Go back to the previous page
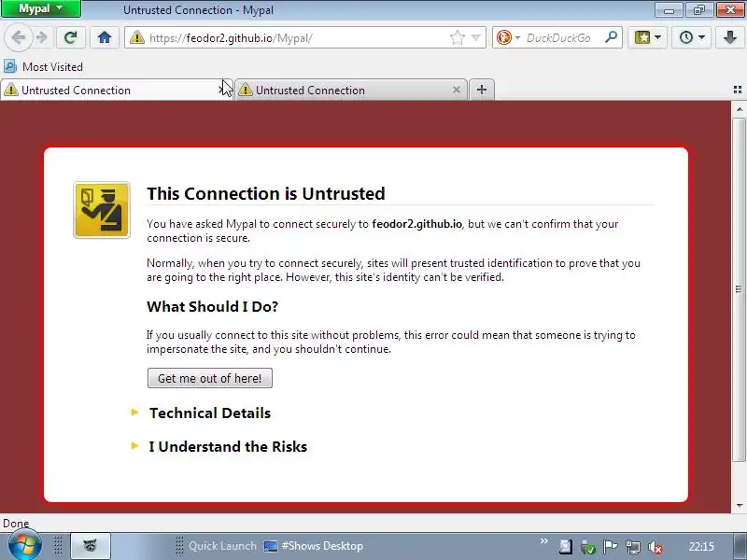 (x=18, y=37)
